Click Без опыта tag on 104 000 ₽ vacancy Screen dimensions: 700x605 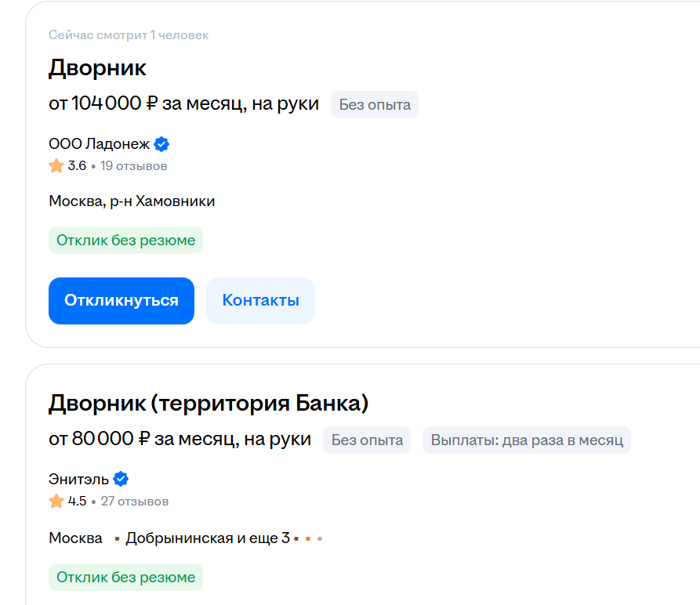375,104
